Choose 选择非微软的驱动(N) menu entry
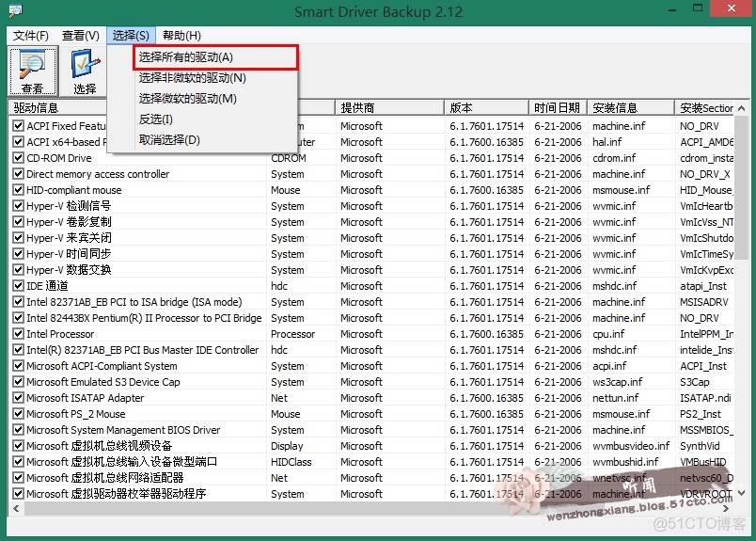756x541 pixels. click(215, 78)
